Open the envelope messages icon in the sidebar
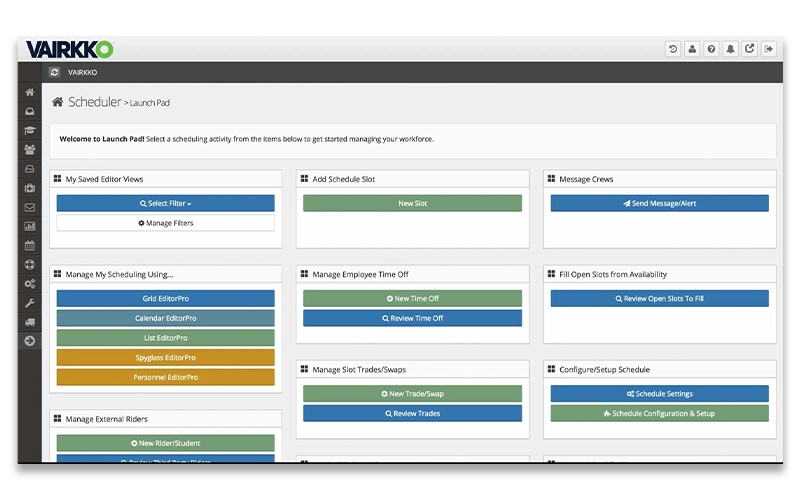The image size is (800, 500). (30, 207)
